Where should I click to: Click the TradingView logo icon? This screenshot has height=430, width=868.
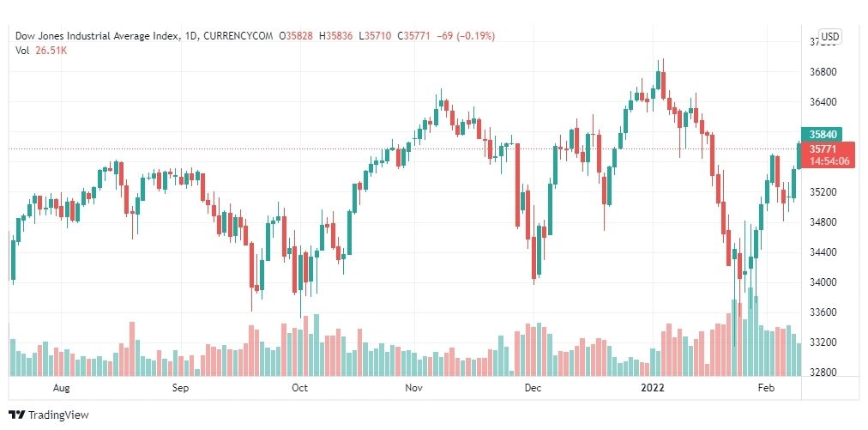point(17,415)
